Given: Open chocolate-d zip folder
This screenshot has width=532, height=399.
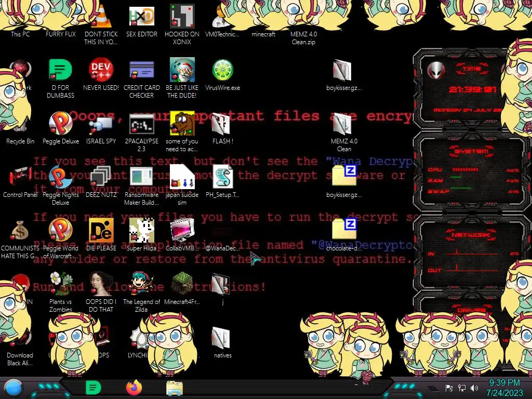Looking at the screenshot, I should (x=344, y=229).
